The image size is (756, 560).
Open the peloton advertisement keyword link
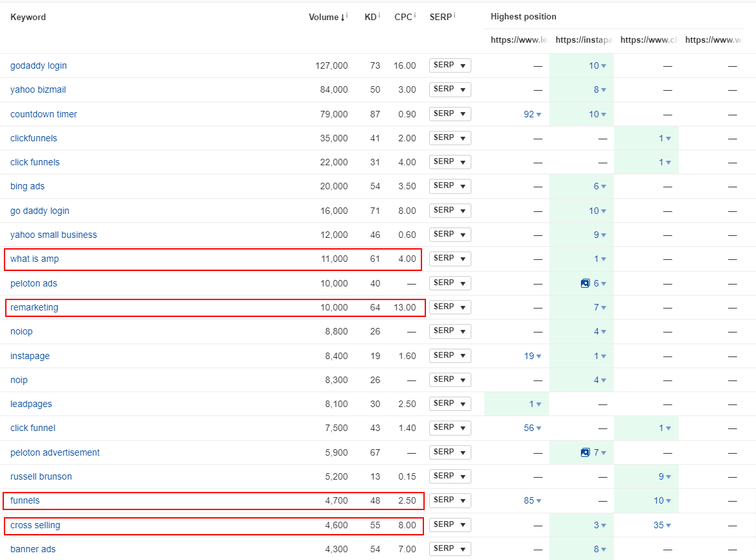(55, 452)
